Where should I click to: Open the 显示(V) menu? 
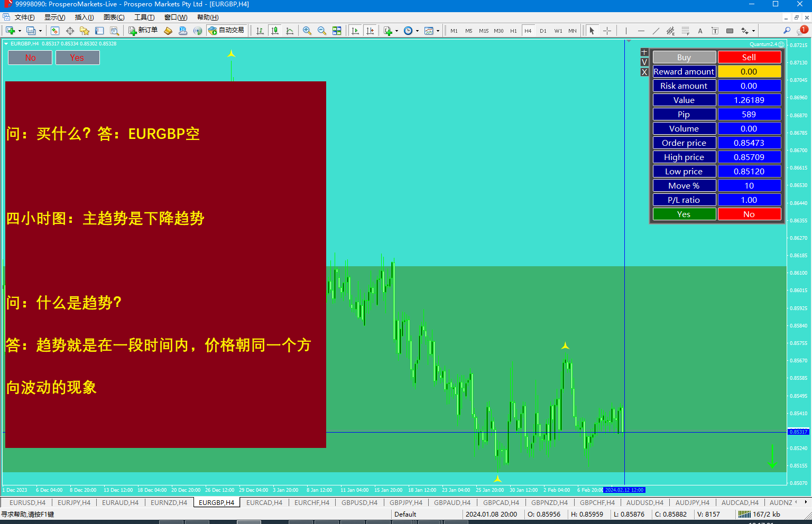[54, 17]
